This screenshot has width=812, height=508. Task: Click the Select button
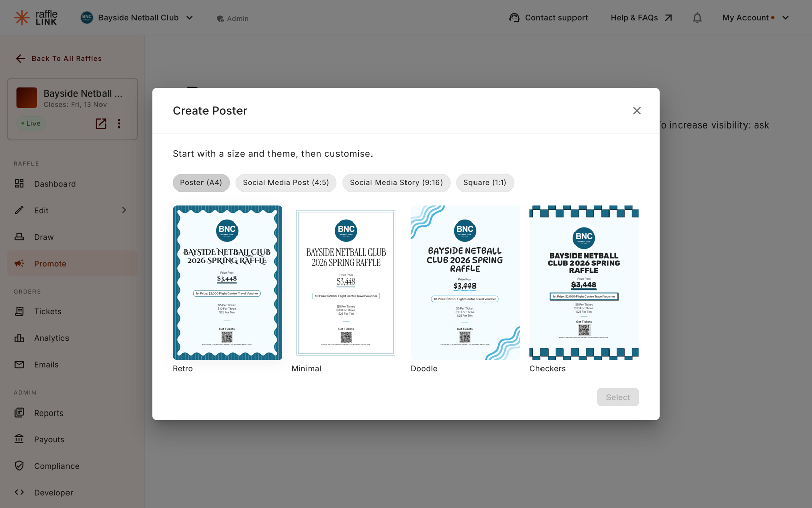pos(618,397)
